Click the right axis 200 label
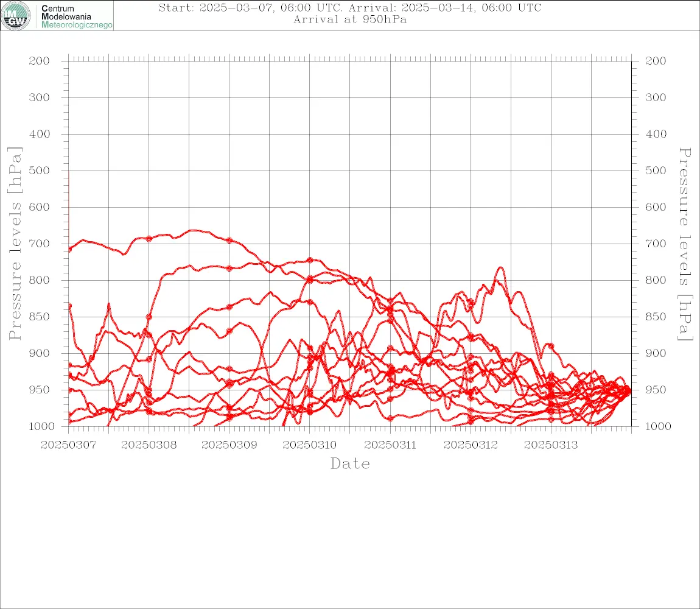This screenshot has width=700, height=609. tap(656, 61)
